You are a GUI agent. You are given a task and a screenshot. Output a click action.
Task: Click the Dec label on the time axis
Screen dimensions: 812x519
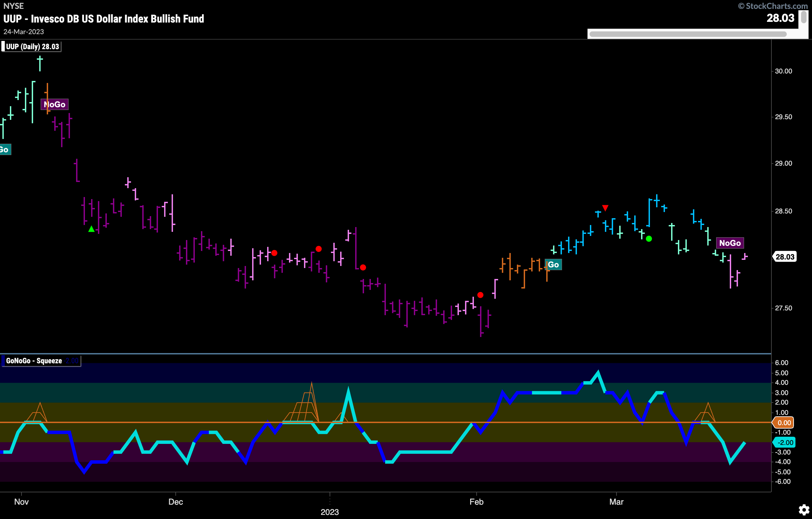pos(176,502)
